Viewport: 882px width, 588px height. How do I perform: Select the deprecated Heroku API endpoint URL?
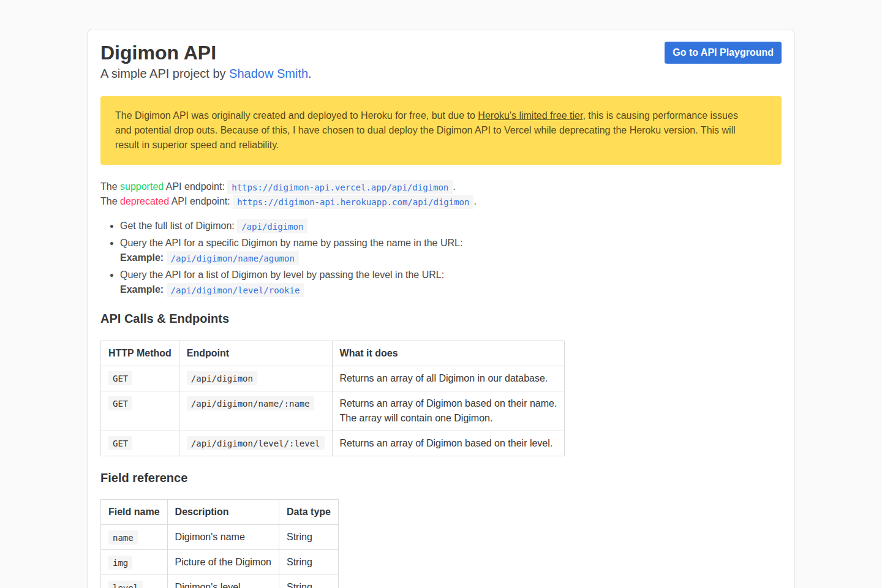pyautogui.click(x=353, y=202)
